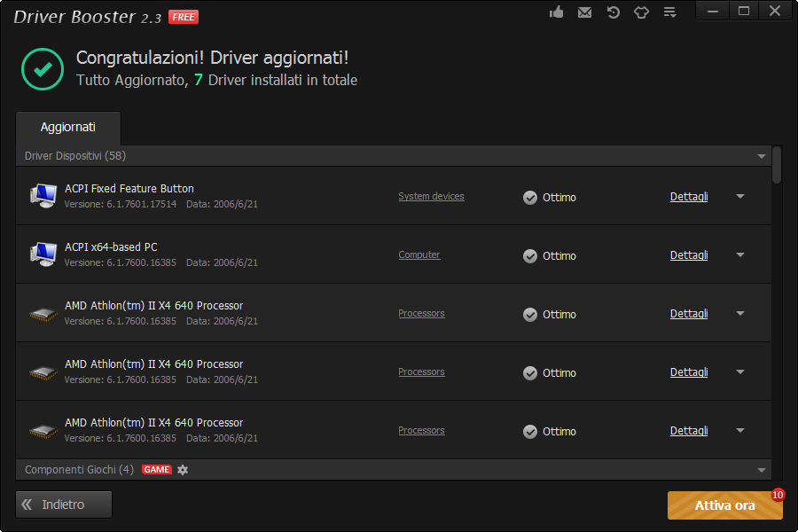
Task: Expand the Componenti Giochi (4) section
Action: (x=761, y=470)
